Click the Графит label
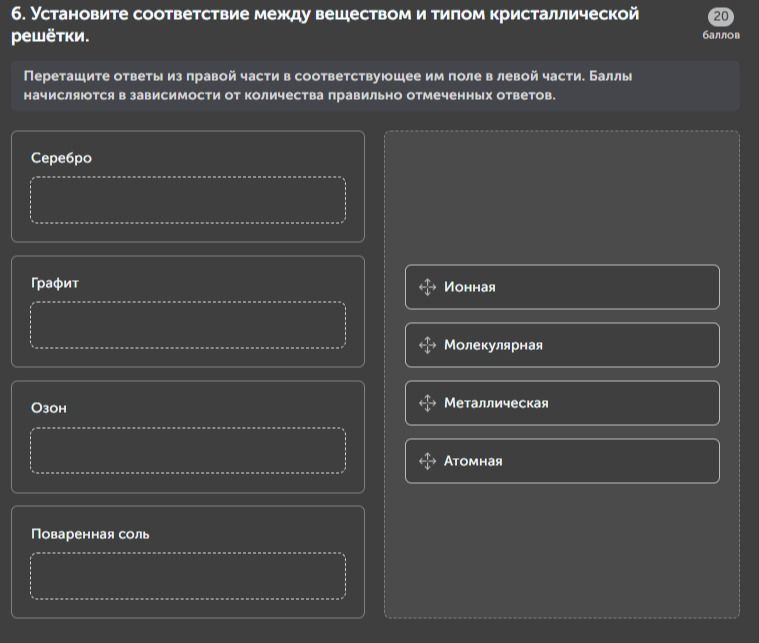Viewport: 759px width, 643px height. click(x=55, y=283)
